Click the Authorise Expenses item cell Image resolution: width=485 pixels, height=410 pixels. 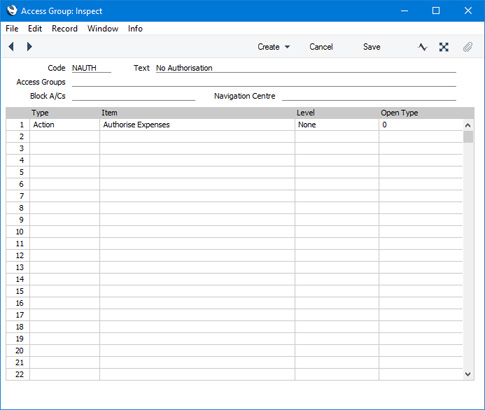pyautogui.click(x=197, y=125)
